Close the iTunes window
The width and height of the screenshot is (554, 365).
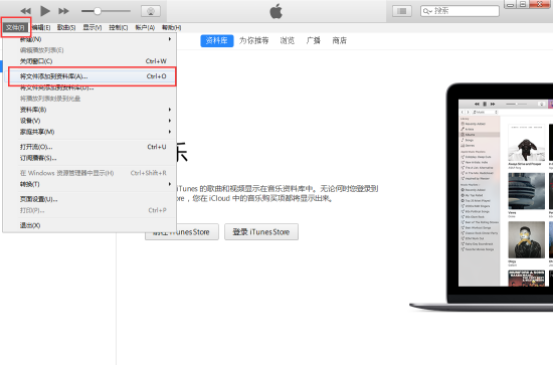(x=540, y=5)
